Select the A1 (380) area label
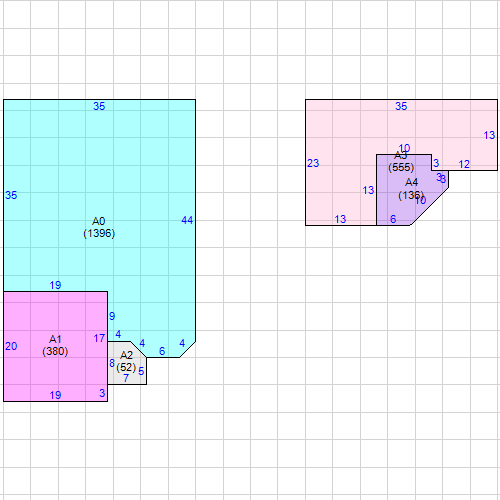Screen dimensions: 500x500 pos(55,345)
